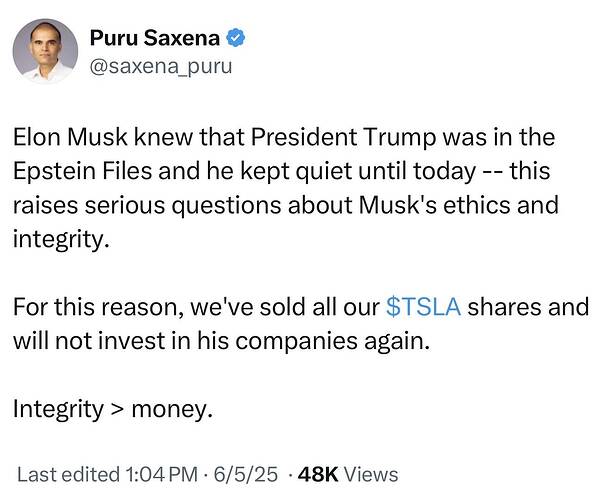Open Puru Saxena's profile photo
Viewport: 611px width, 500px height.
45,51
